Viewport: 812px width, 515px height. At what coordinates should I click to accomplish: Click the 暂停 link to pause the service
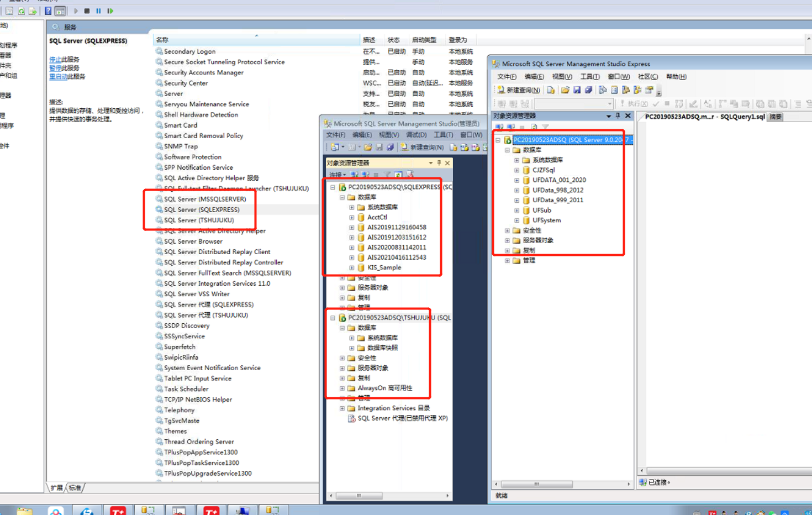point(55,68)
